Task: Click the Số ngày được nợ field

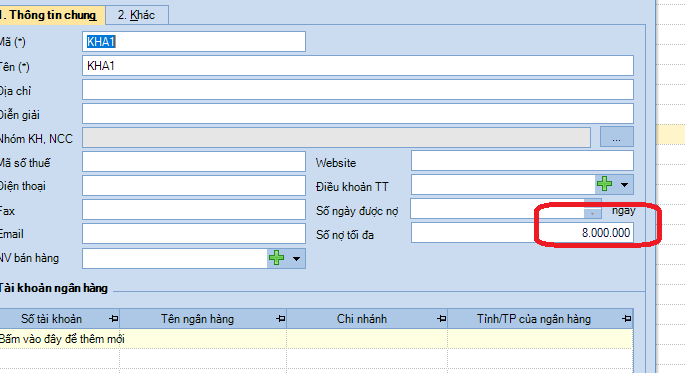Action: (497, 209)
